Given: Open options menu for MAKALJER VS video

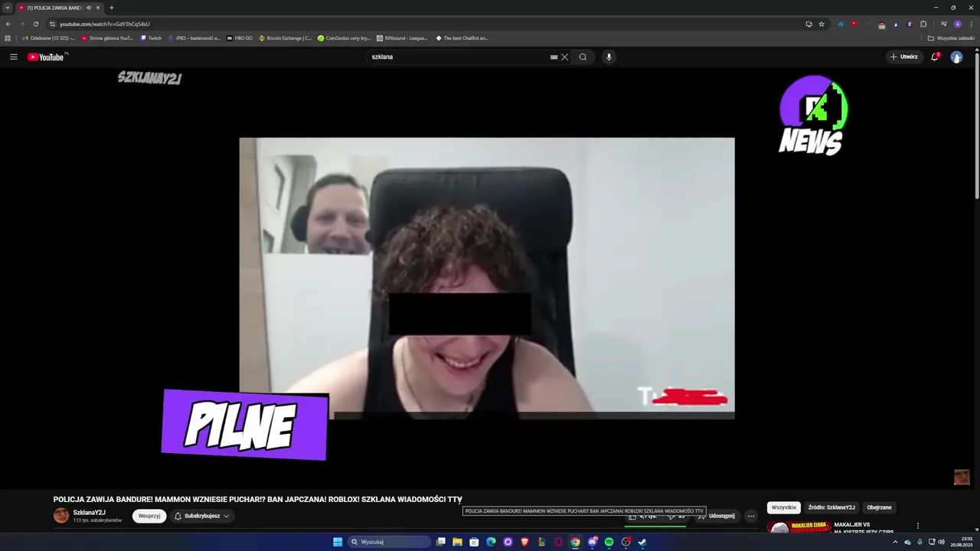Looking at the screenshot, I should (918, 526).
